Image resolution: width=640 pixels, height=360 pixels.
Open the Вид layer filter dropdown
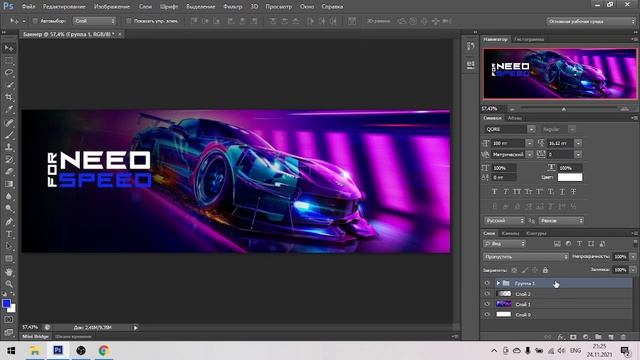pos(504,244)
